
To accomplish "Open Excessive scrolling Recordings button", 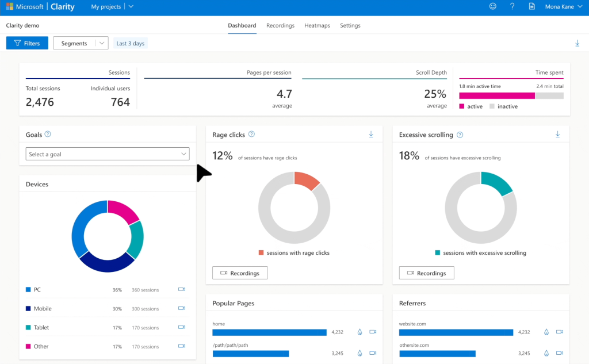I will click(x=426, y=273).
